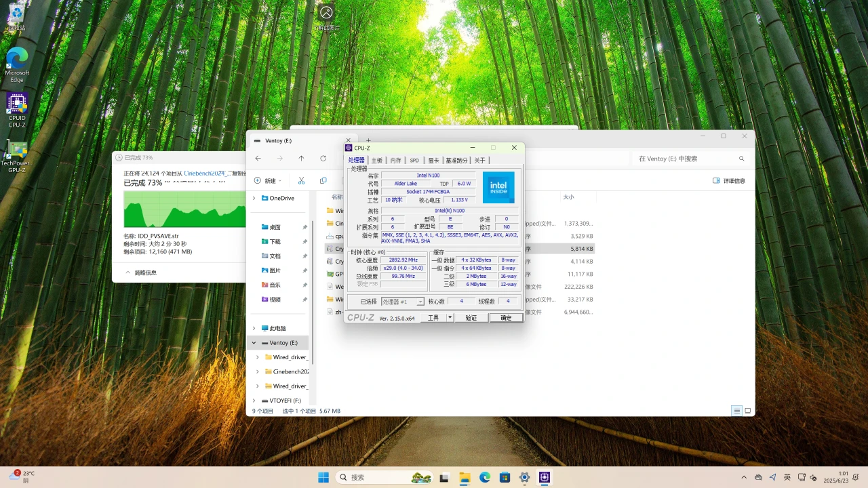Open the SPD tab in CPU-Z
The image size is (868, 488).
(414, 161)
